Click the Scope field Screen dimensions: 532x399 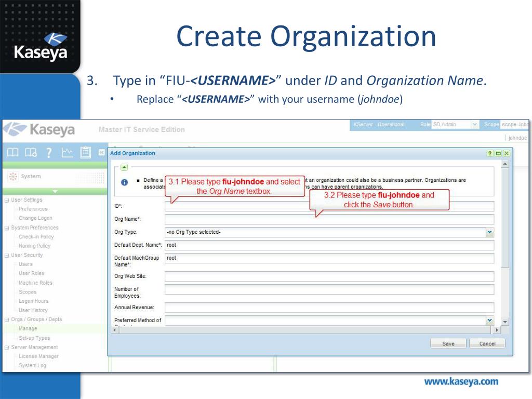tap(515, 125)
